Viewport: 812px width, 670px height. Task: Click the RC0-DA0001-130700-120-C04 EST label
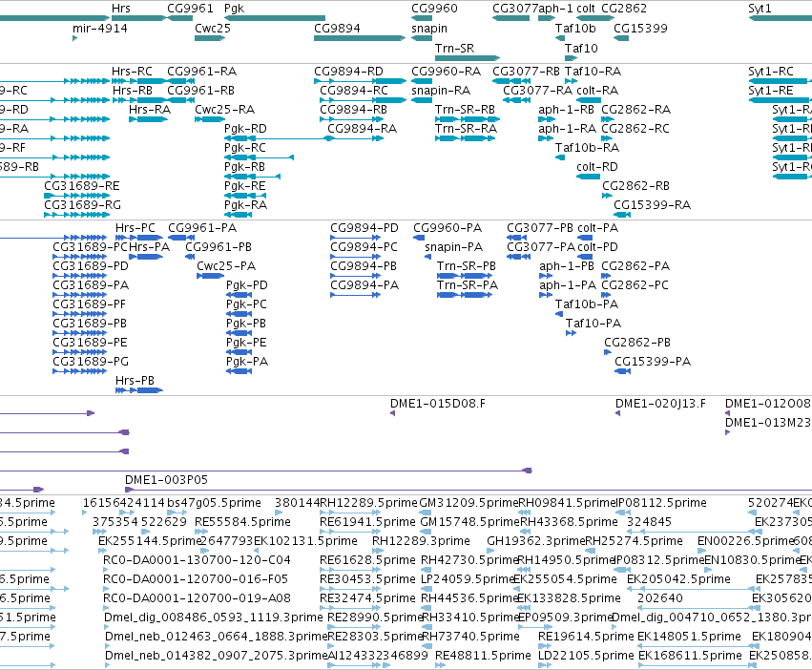197,560
